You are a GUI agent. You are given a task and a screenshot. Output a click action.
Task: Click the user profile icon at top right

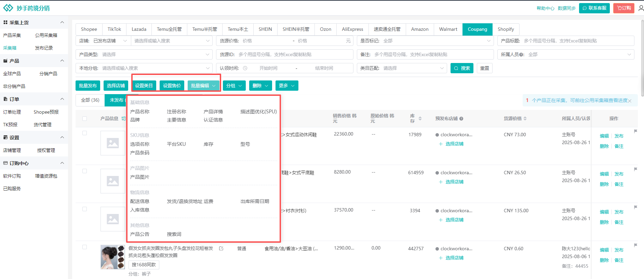pos(641,8)
